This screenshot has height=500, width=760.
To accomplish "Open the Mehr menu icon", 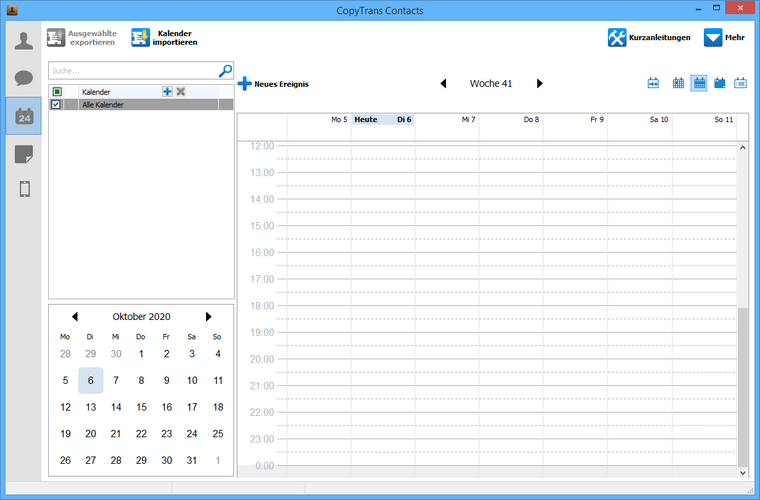I will (712, 37).
